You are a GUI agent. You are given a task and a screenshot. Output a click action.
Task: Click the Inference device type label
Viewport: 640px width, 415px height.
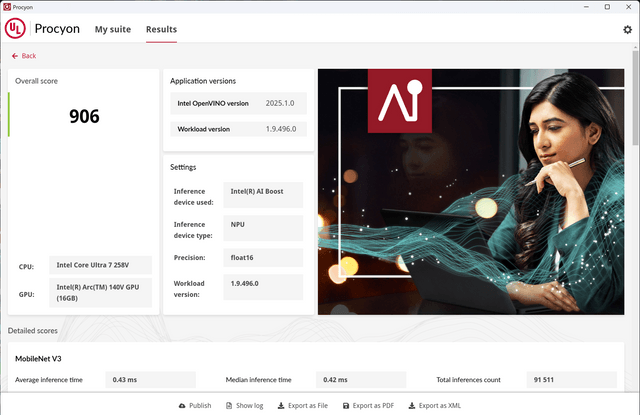[193, 230]
